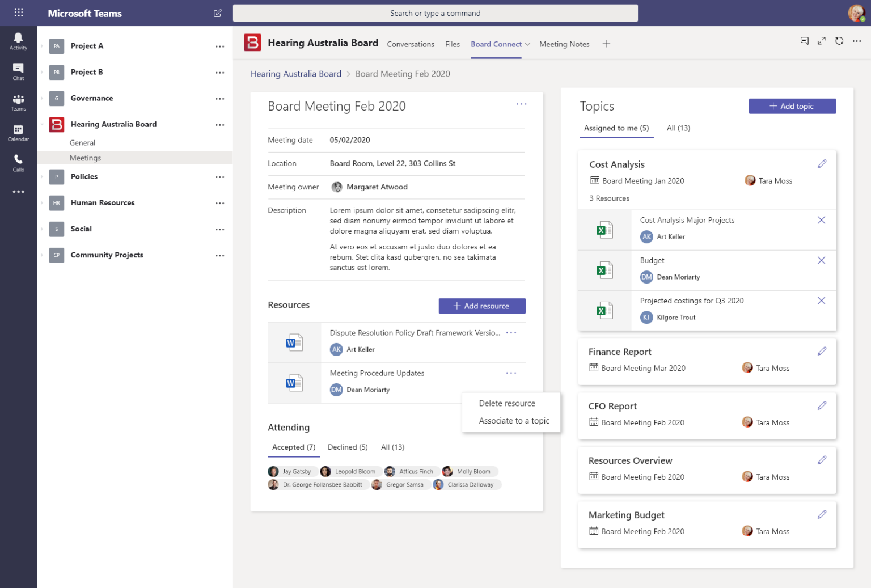The height and width of the screenshot is (588, 871).
Task: Open the Board Connect dropdown arrow
Action: click(x=528, y=44)
